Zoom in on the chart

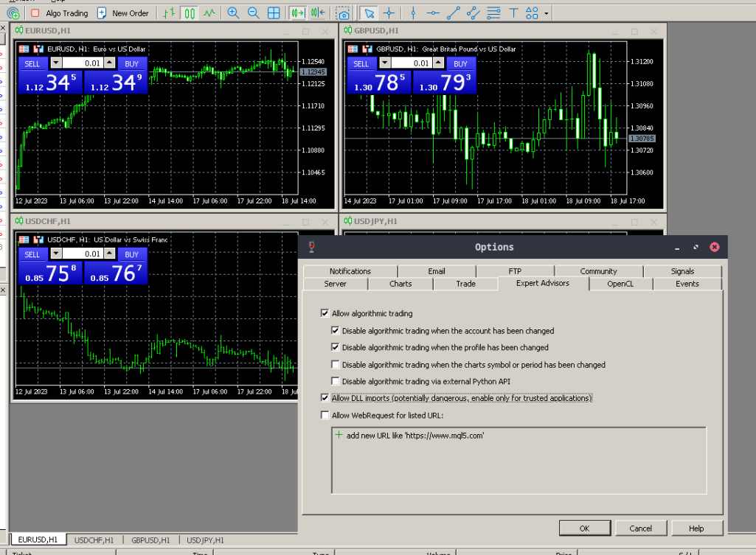click(233, 13)
